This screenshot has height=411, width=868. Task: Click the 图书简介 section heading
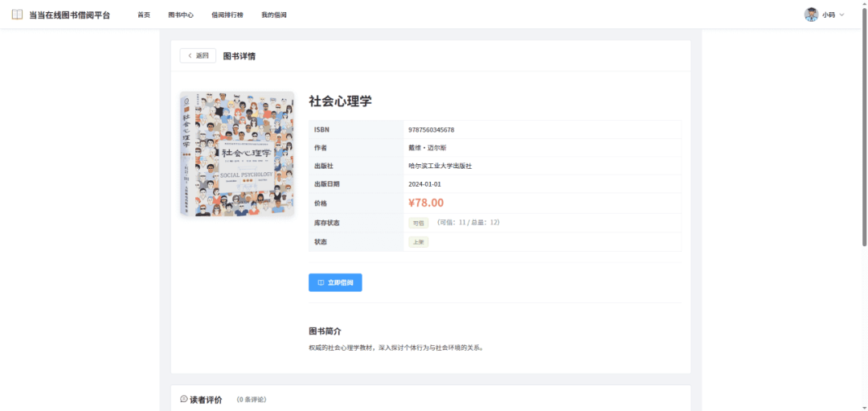coord(325,331)
